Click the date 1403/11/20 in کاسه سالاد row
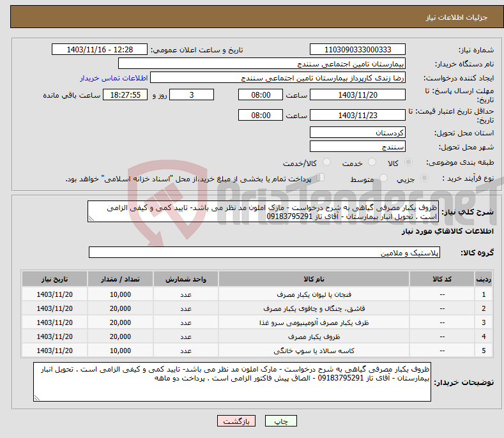The height and width of the screenshot is (438, 504). (x=55, y=351)
